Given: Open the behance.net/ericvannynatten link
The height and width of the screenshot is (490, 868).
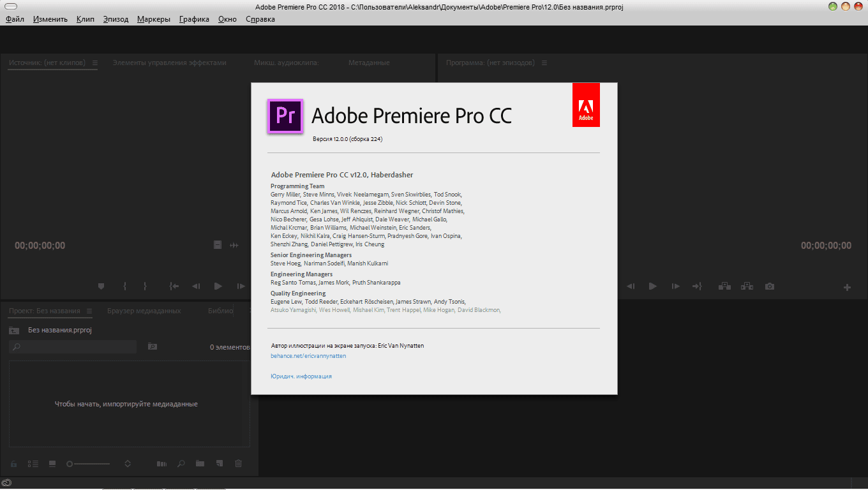Looking at the screenshot, I should [308, 356].
